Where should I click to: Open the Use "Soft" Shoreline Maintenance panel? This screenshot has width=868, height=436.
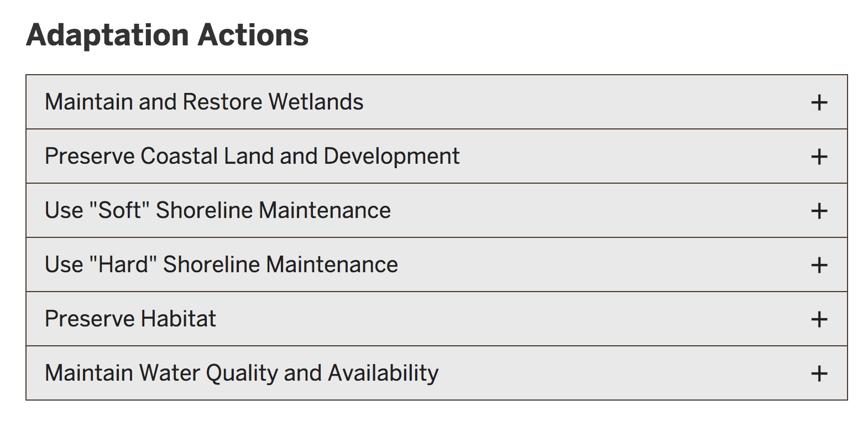437,211
